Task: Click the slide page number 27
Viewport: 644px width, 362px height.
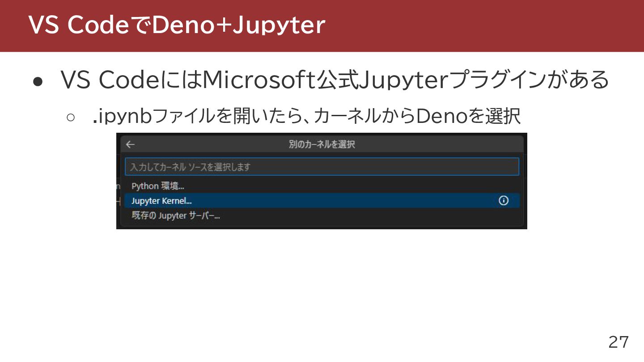Action: 619,342
